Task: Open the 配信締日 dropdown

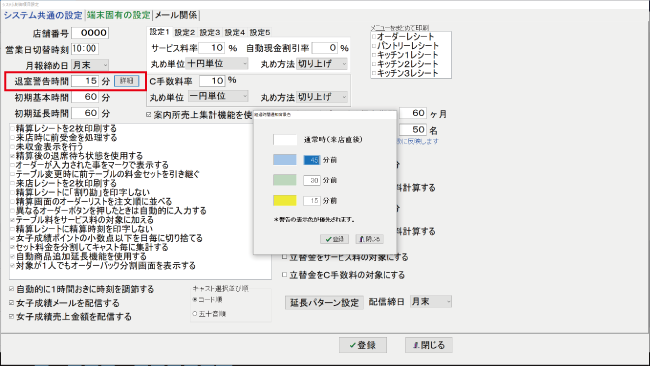Action: click(x=430, y=302)
